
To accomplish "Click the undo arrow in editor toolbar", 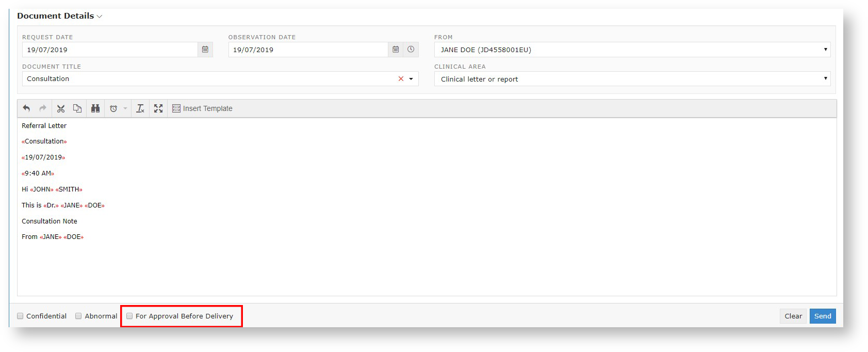I will [x=26, y=108].
